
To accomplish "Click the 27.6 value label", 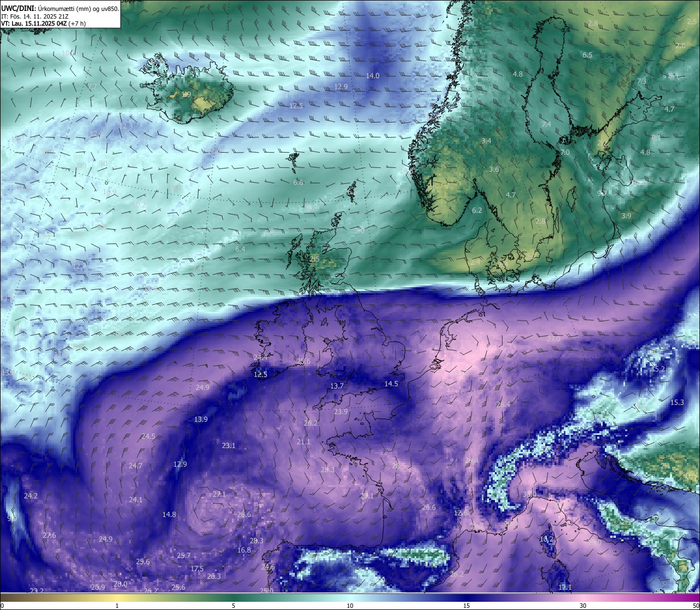I will tap(49, 536).
